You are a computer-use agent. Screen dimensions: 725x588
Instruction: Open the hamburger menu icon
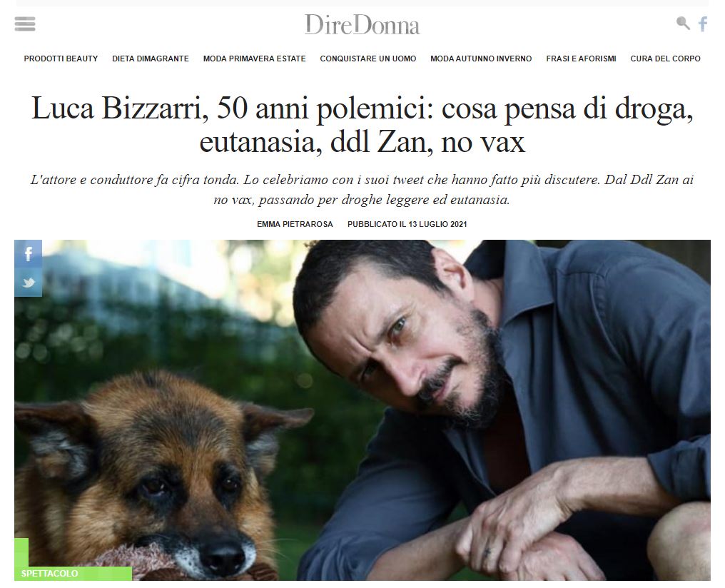(25, 24)
